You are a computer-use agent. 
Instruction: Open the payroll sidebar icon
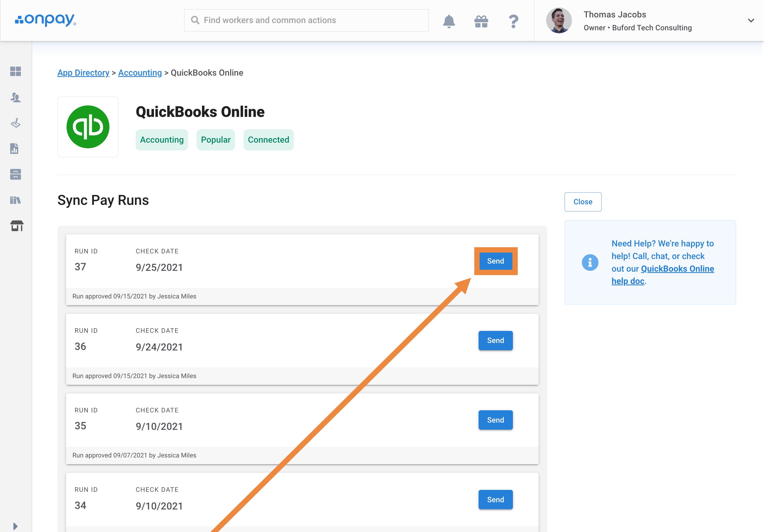point(16,123)
